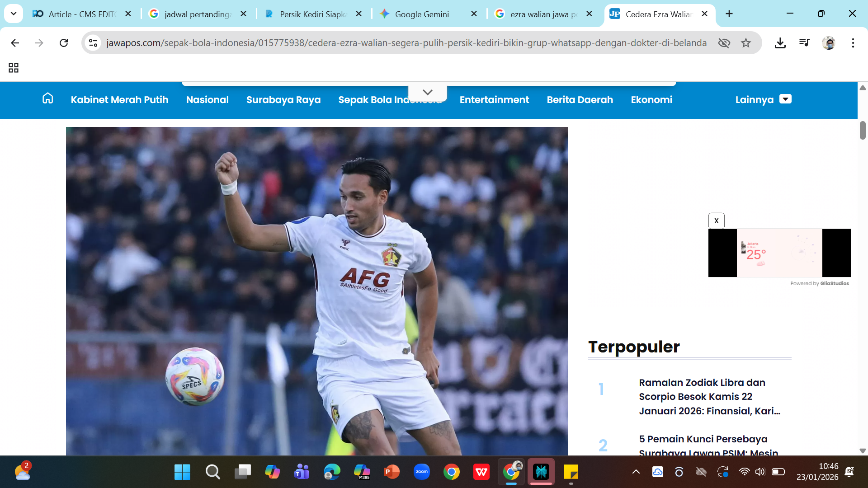
Task: Open Kabinet Merah Putih section
Action: [119, 100]
